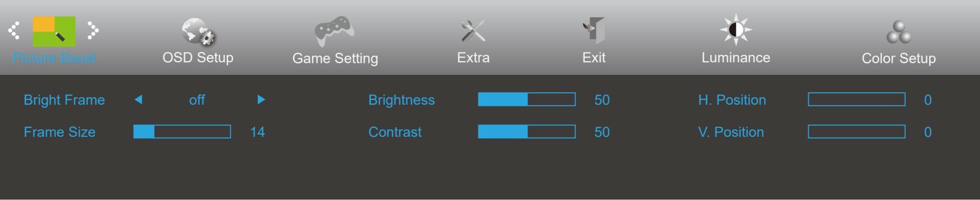The height and width of the screenshot is (200, 980).
Task: Click the Frame Size slider bar
Action: pyautogui.click(x=182, y=132)
